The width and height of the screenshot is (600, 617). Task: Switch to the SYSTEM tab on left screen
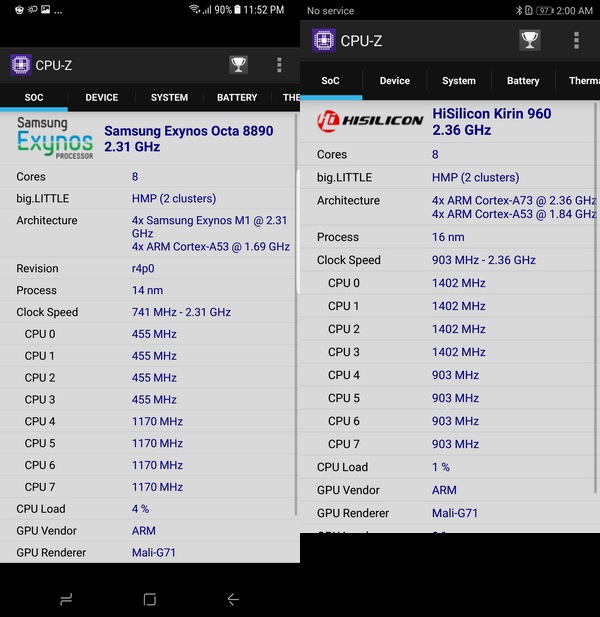tap(169, 97)
